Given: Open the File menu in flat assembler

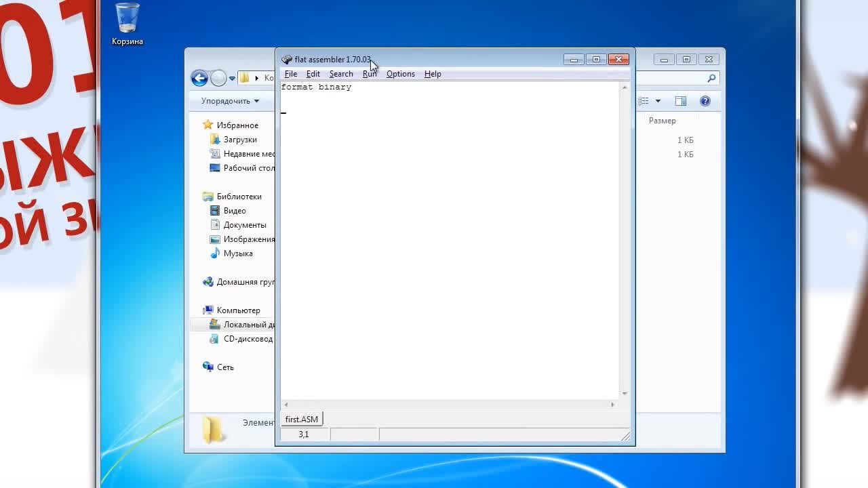Looking at the screenshot, I should point(291,74).
